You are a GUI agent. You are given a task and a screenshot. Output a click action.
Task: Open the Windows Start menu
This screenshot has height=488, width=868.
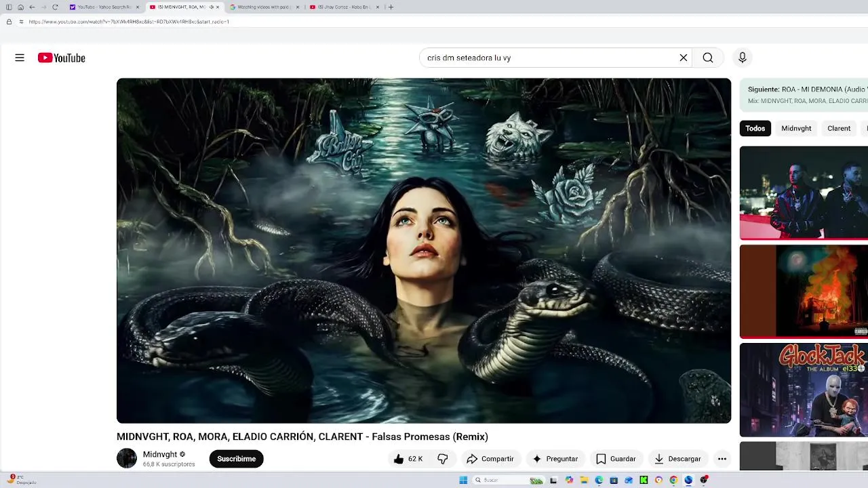tap(463, 480)
